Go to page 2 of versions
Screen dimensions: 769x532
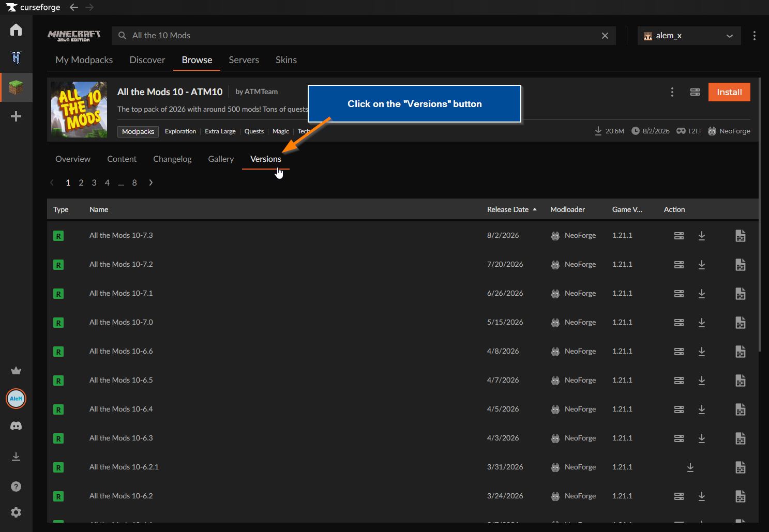tap(81, 183)
